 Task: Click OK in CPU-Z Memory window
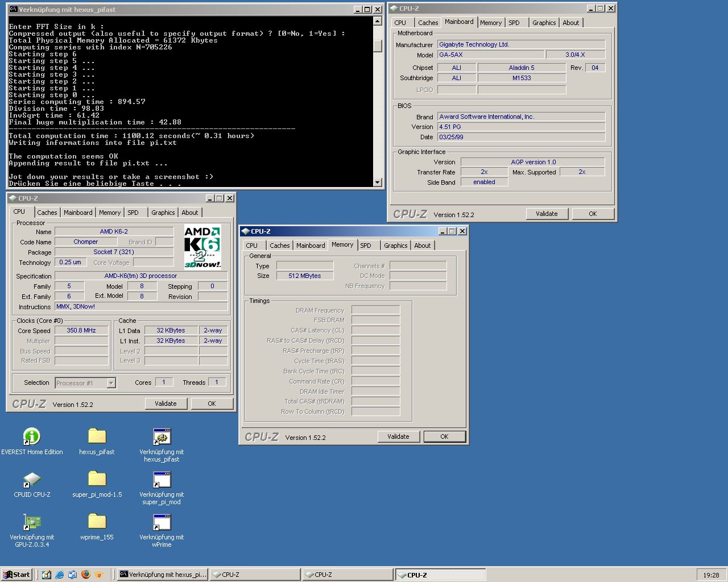point(444,436)
